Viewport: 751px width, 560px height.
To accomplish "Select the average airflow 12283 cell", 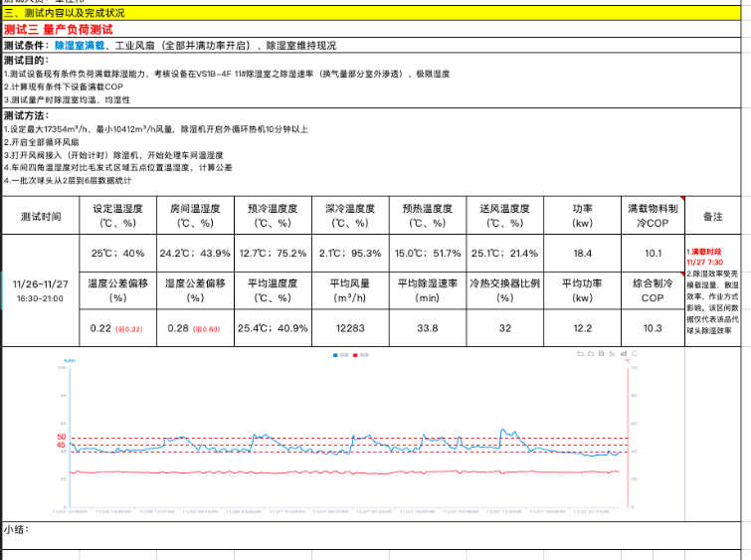I will pyautogui.click(x=350, y=328).
